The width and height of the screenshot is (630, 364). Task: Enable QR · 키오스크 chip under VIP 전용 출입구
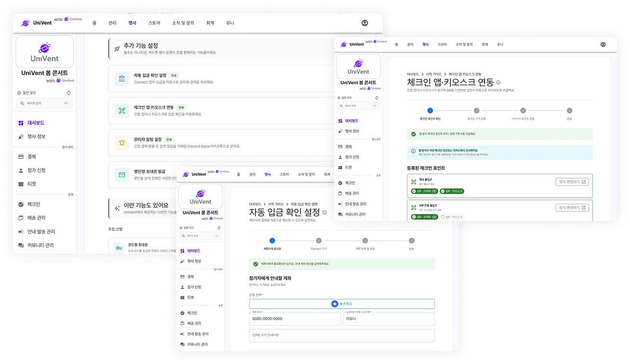452,217
